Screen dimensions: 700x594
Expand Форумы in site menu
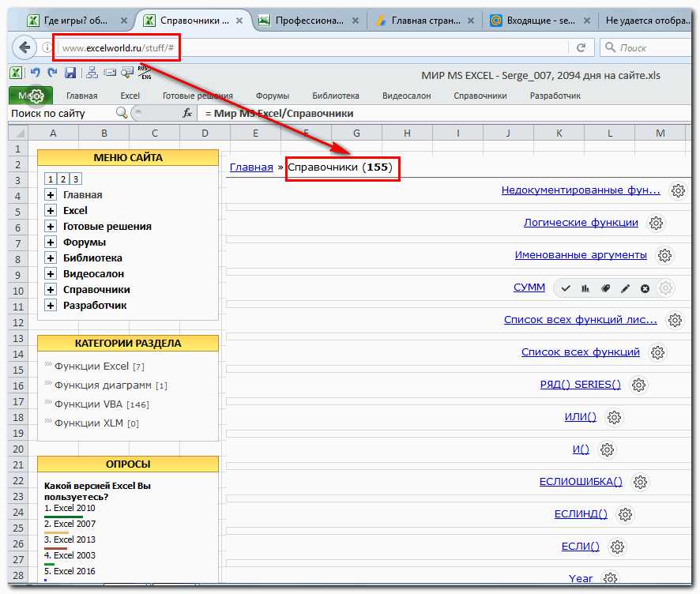coord(51,242)
